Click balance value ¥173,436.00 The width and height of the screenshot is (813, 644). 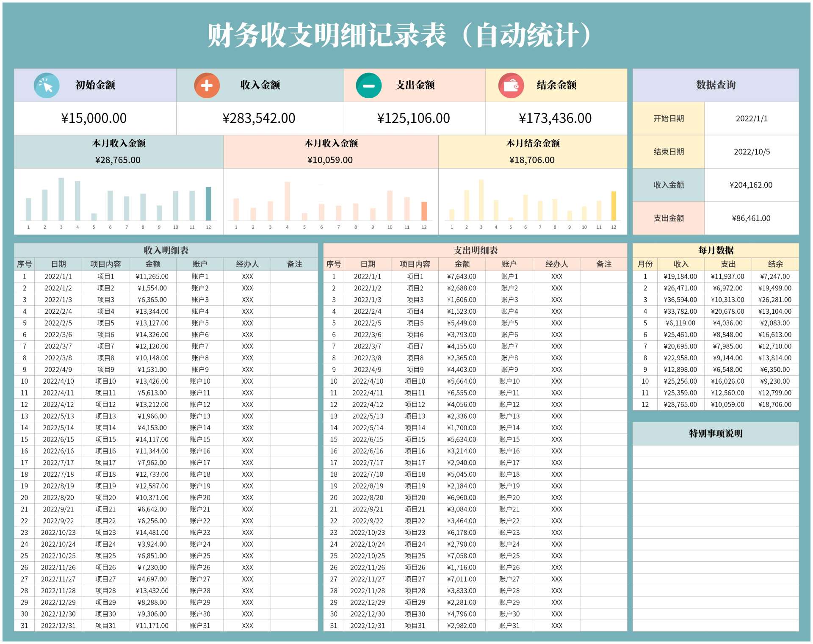[556, 118]
